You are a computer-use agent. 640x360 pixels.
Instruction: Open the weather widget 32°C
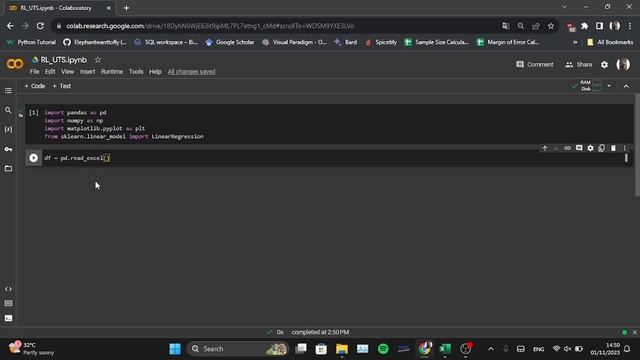(x=32, y=349)
